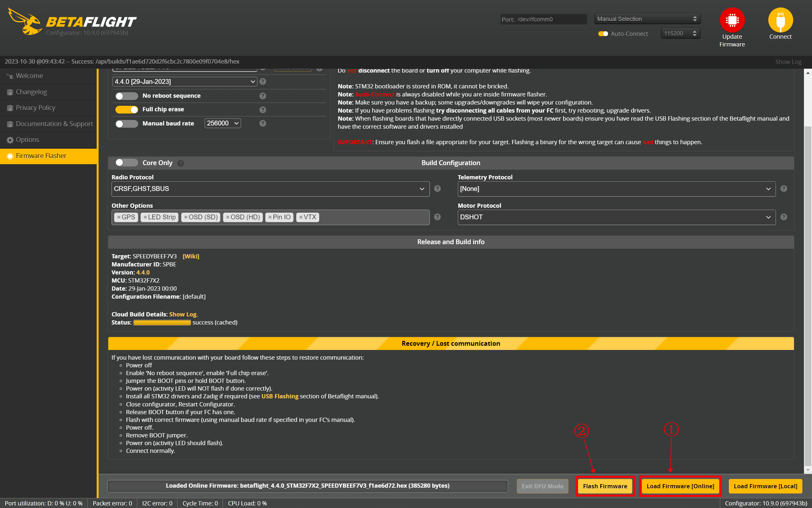This screenshot has height=508, width=812.
Task: Click help icon for Telemetry Protocol
Action: (x=783, y=188)
